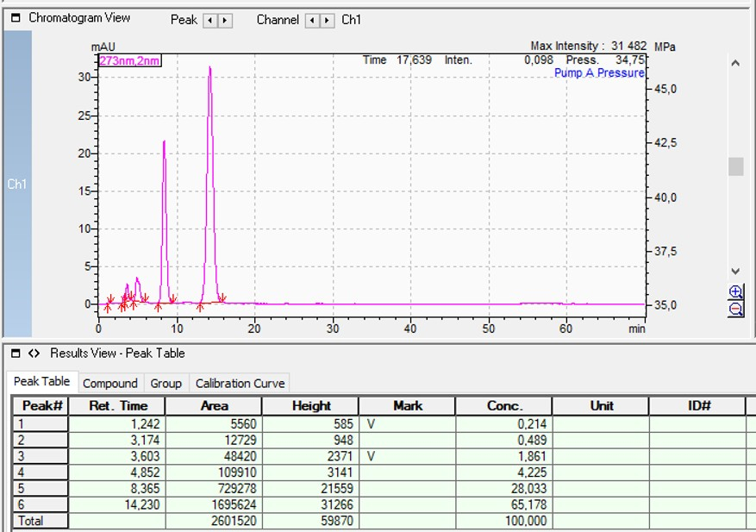Click the zoom out magnifier icon
The height and width of the screenshot is (532, 756).
click(735, 309)
